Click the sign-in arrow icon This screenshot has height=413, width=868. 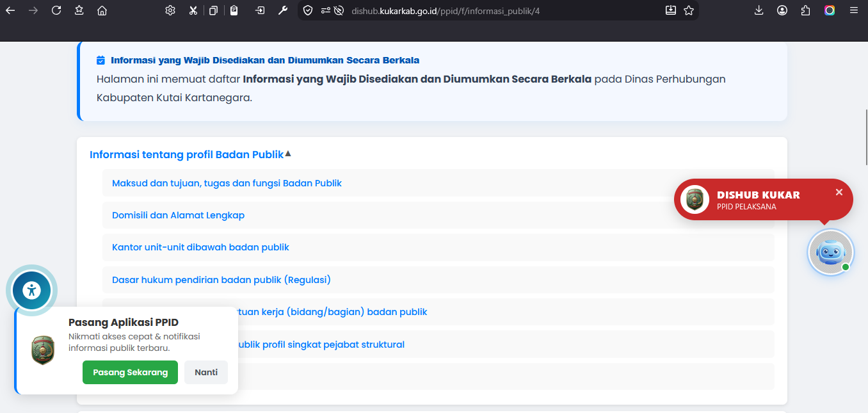point(260,10)
